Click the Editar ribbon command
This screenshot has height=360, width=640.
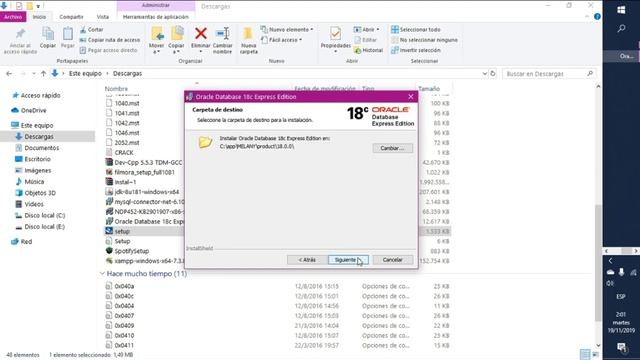click(365, 40)
